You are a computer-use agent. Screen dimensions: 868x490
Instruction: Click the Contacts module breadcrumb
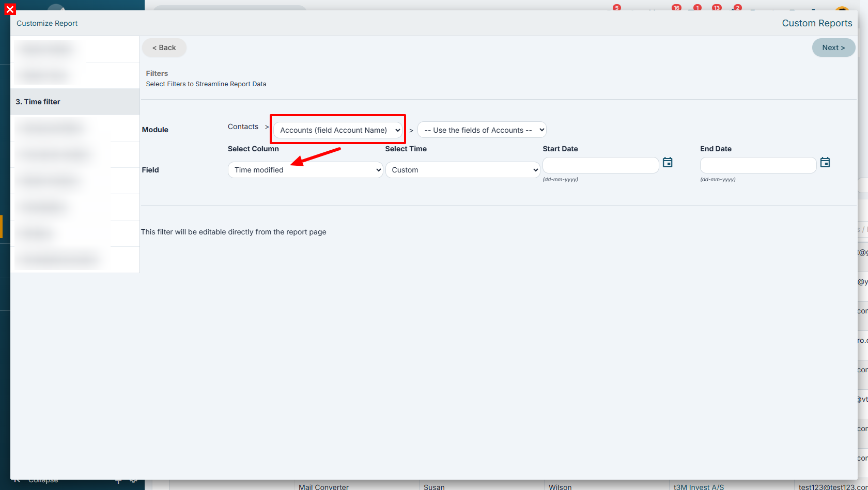tap(243, 127)
